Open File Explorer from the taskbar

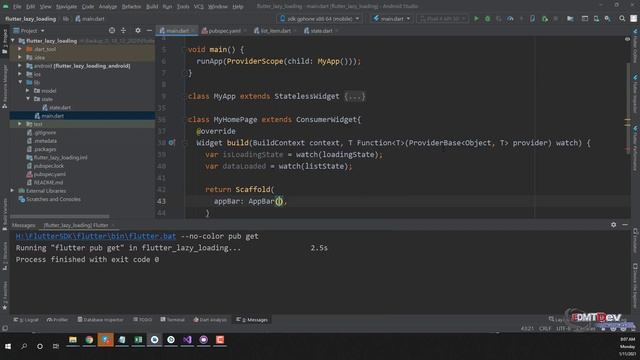pyautogui.click(x=73, y=340)
